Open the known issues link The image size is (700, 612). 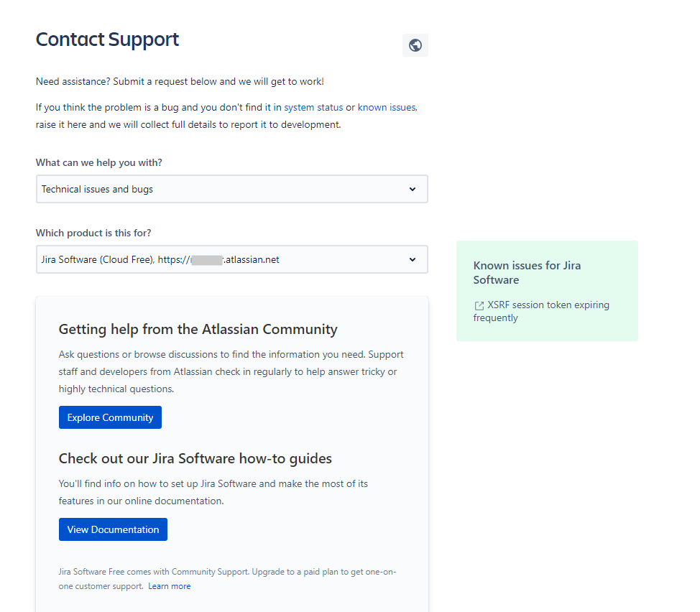tap(387, 108)
